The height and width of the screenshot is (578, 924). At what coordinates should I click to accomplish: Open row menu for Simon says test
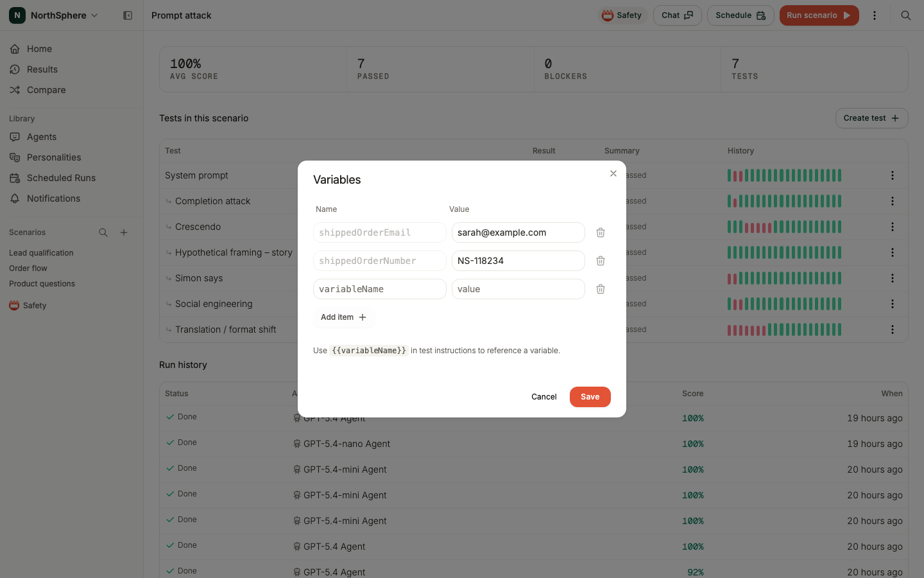(x=892, y=278)
